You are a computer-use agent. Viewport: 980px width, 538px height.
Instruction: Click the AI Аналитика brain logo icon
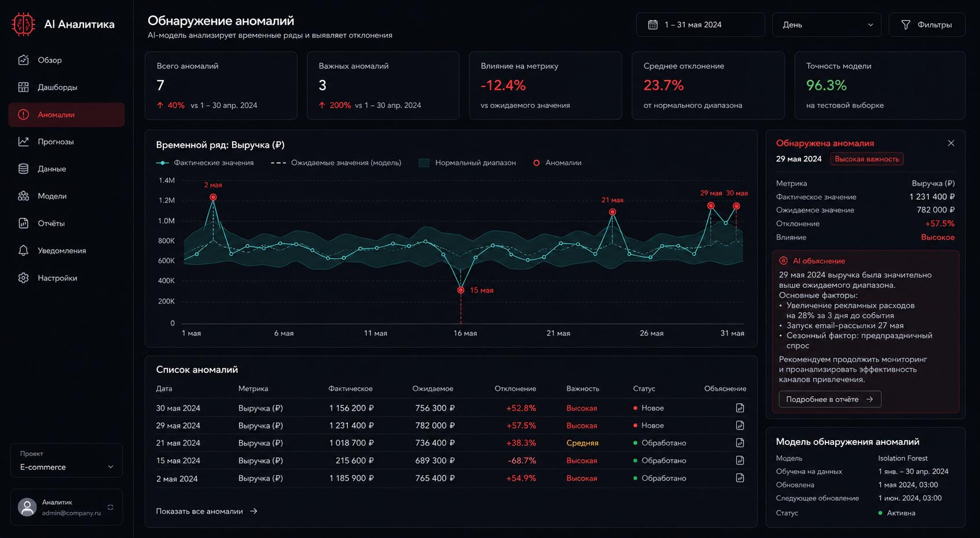(23, 24)
